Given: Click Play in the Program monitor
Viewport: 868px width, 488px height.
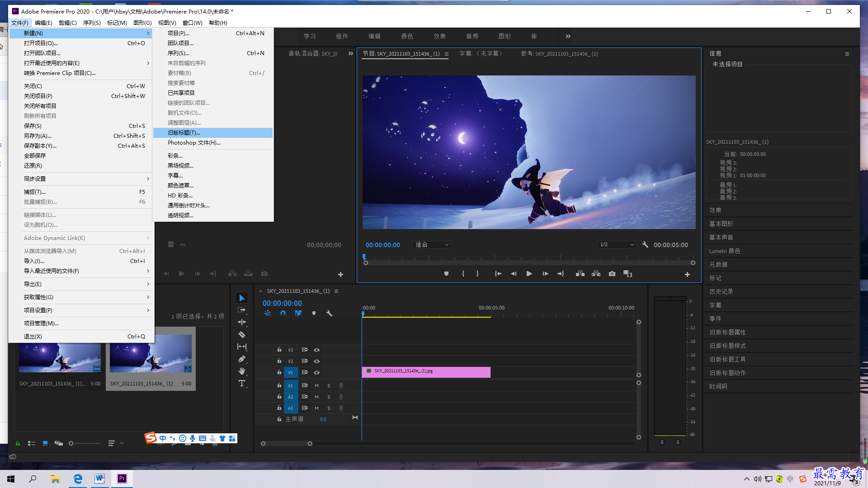Looking at the screenshot, I should point(529,274).
